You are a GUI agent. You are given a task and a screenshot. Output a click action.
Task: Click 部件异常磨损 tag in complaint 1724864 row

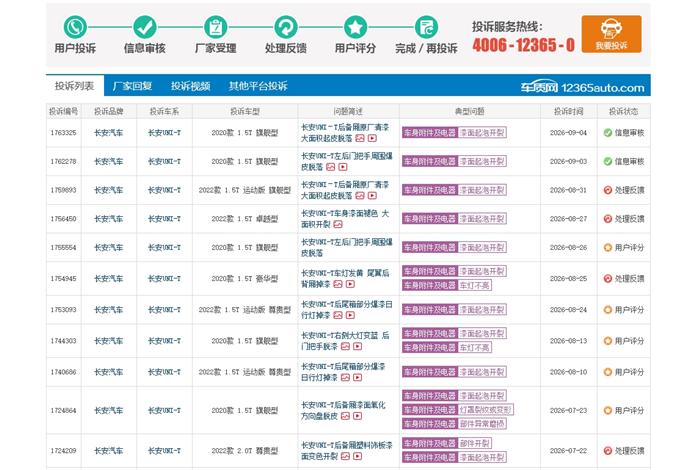tap(482, 424)
